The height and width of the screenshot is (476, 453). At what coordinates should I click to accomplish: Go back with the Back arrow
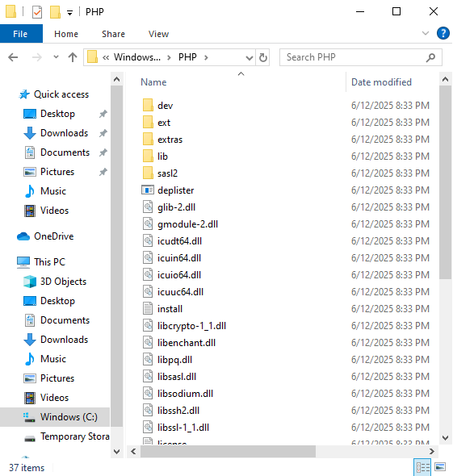point(13,57)
